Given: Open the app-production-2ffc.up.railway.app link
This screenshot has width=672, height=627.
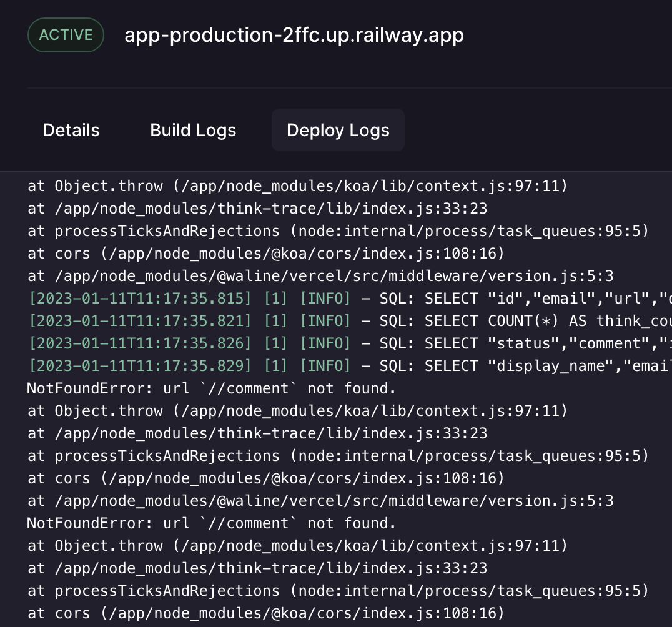Looking at the screenshot, I should tap(294, 35).
